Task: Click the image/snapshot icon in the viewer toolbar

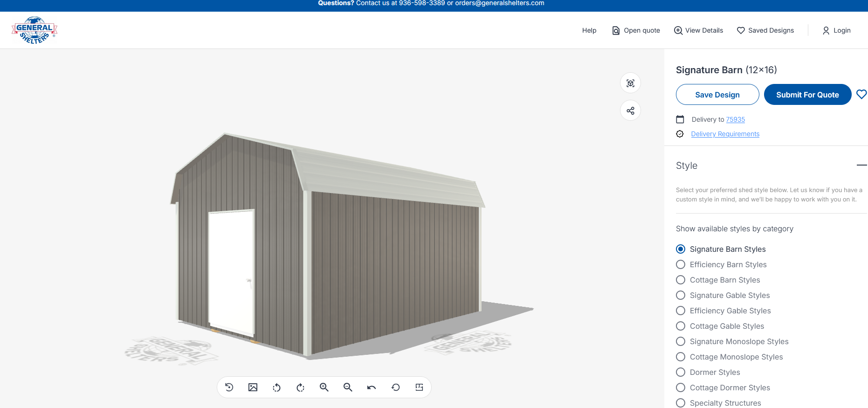Action: [253, 387]
